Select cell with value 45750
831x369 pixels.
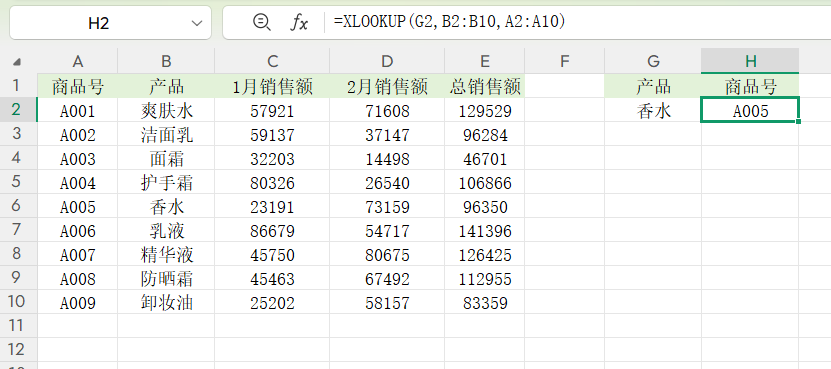coord(272,254)
